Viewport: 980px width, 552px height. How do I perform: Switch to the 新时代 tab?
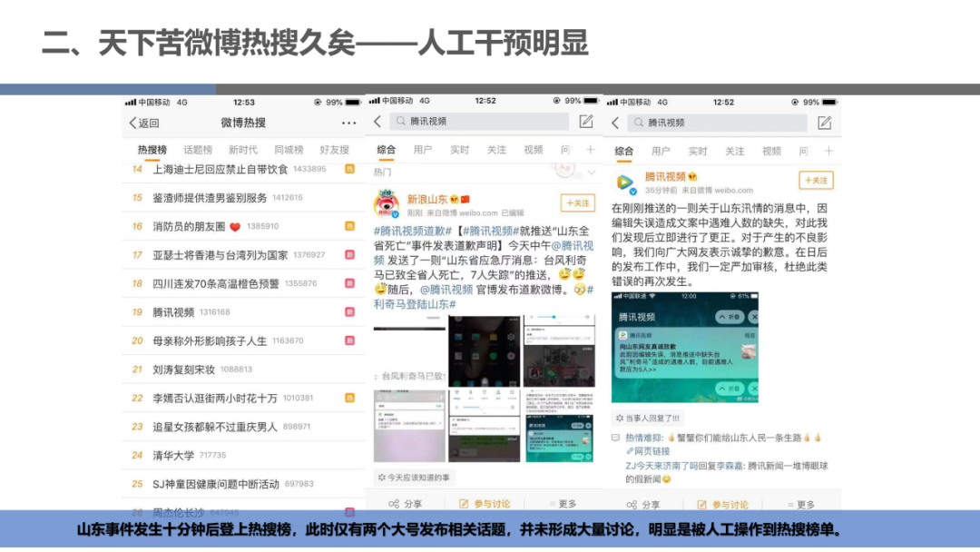tap(243, 150)
